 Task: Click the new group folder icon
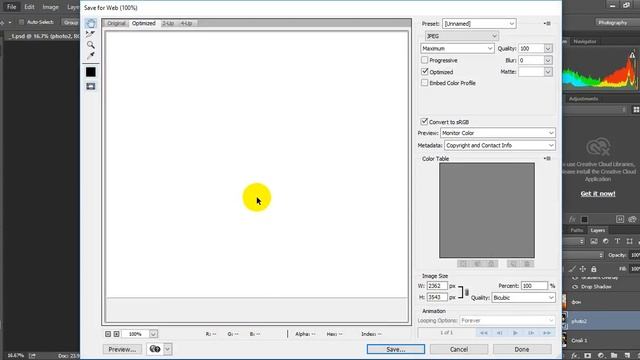tap(614, 356)
